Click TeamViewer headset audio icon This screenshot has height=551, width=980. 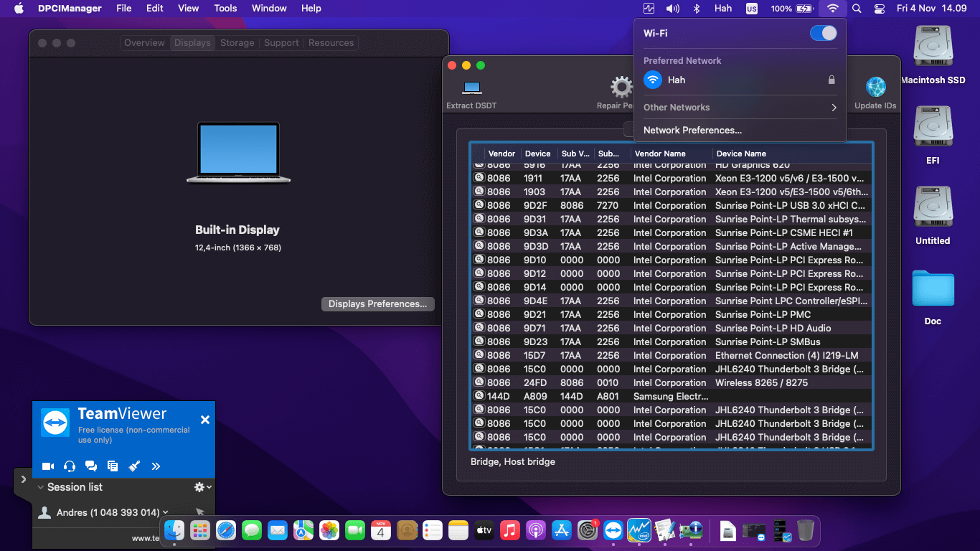(x=70, y=466)
